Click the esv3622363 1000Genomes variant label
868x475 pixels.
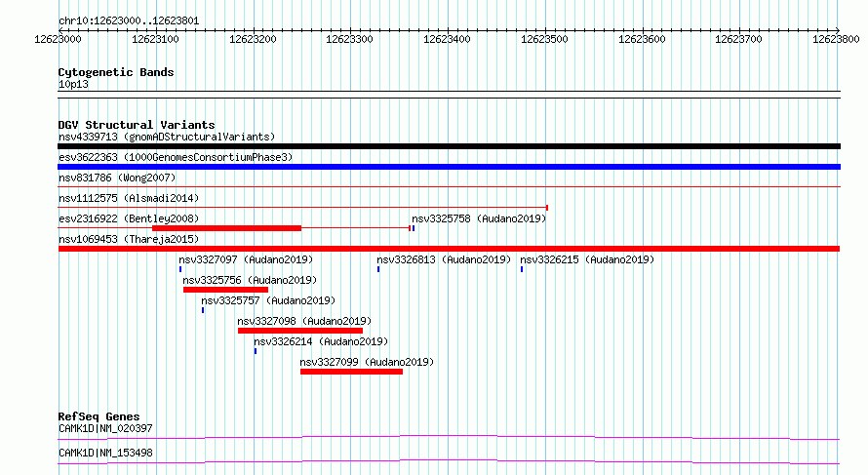click(176, 157)
